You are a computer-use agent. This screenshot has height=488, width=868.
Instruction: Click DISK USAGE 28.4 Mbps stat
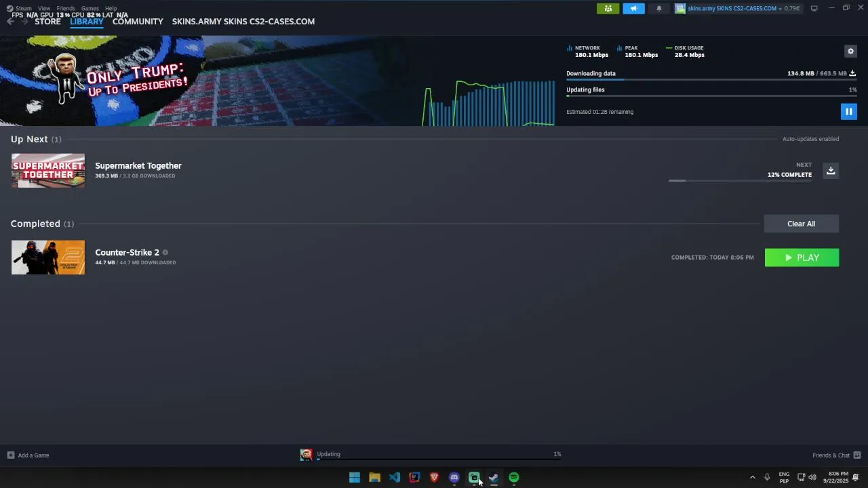[686, 52]
